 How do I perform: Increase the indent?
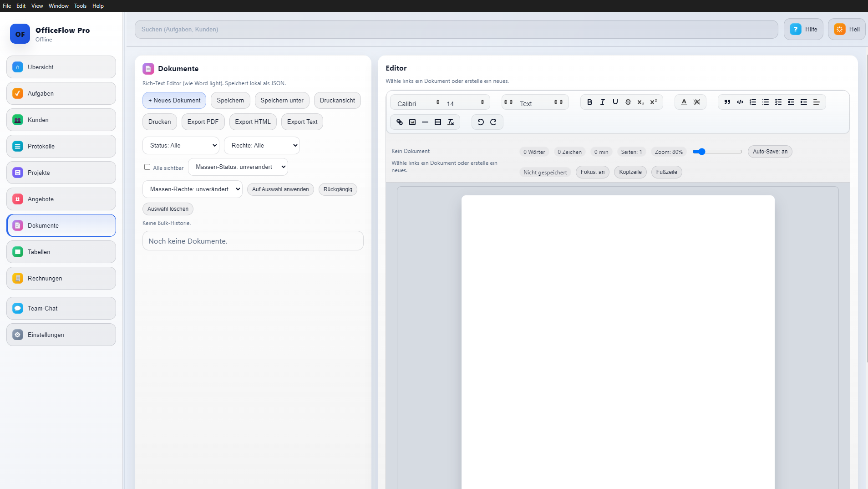click(x=803, y=102)
